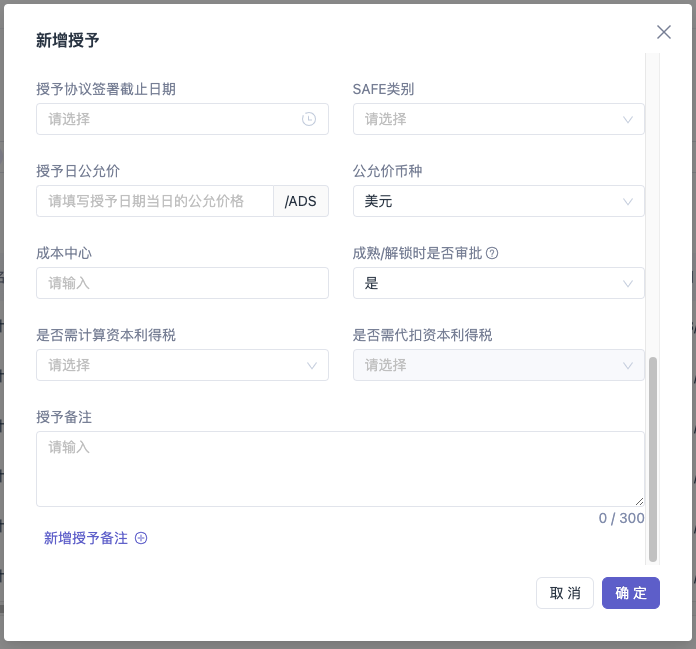
Task: Confirm with the 确定 button
Action: click(631, 593)
